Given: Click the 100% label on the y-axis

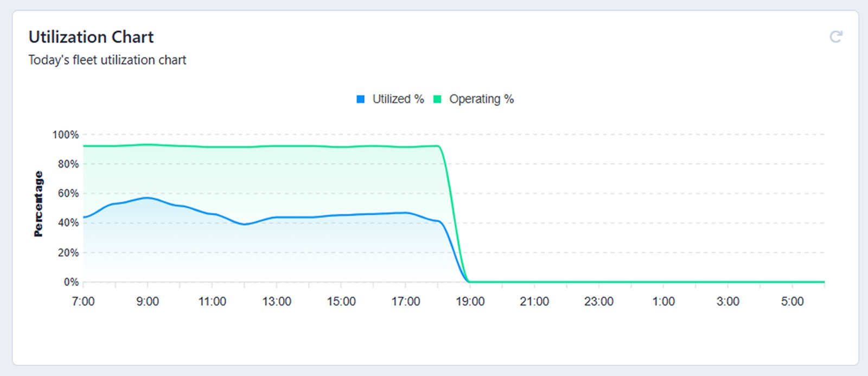Looking at the screenshot, I should click(66, 135).
